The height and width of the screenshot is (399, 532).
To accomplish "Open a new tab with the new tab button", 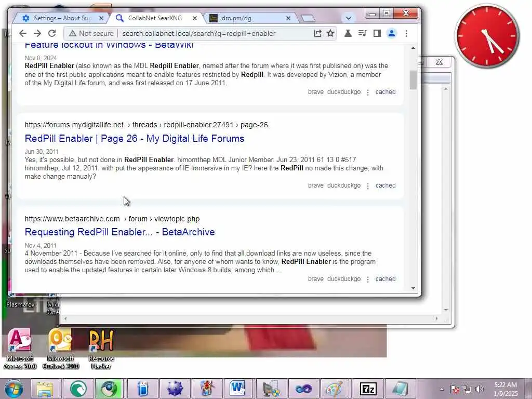I will pyautogui.click(x=308, y=18).
